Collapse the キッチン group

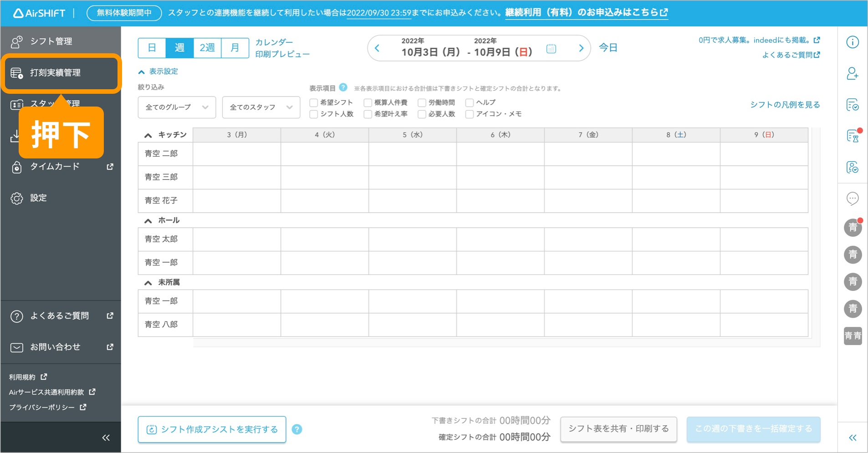(x=147, y=135)
